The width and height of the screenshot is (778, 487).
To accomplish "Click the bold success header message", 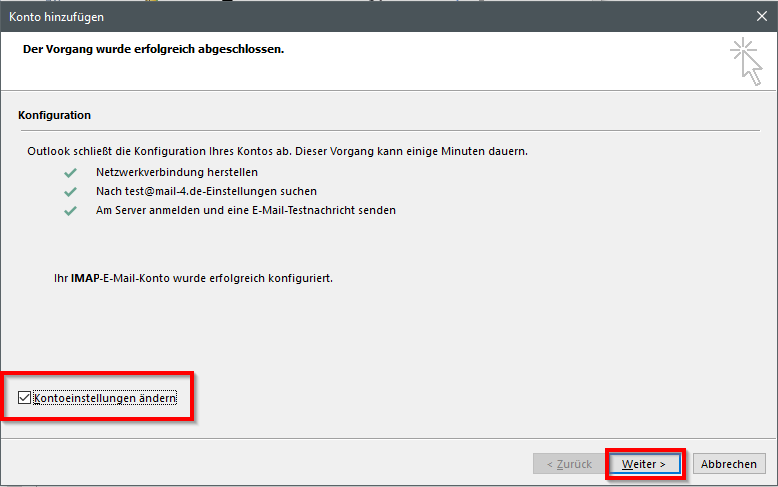I will click(153, 49).
